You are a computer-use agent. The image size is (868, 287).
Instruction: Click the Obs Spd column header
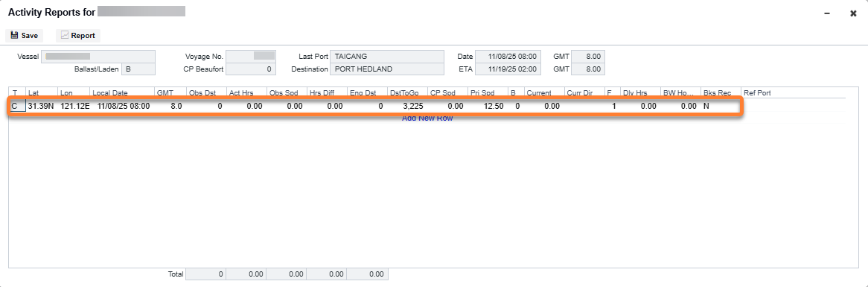pyautogui.click(x=287, y=93)
